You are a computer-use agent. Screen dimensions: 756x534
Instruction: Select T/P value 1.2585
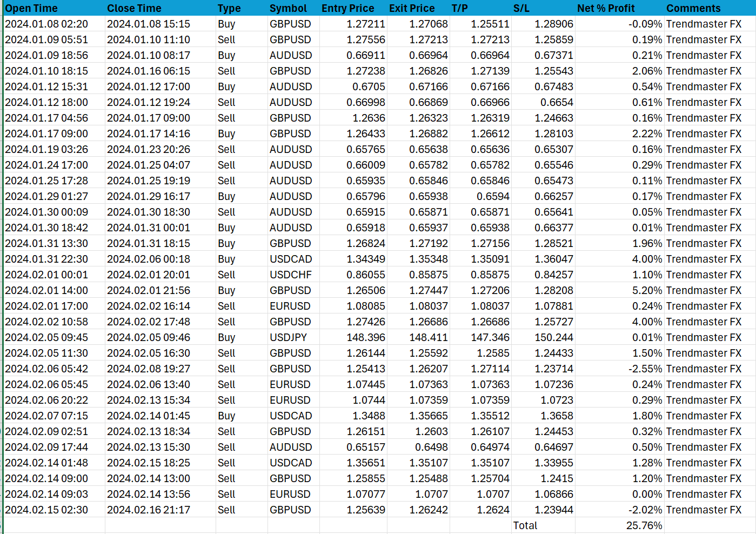[480, 353]
